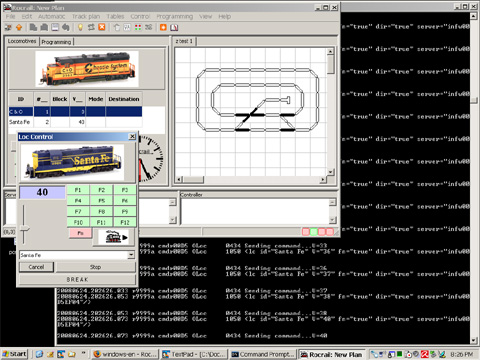Click the Stop button in Loc Control
The image size is (480, 360).
click(x=95, y=267)
